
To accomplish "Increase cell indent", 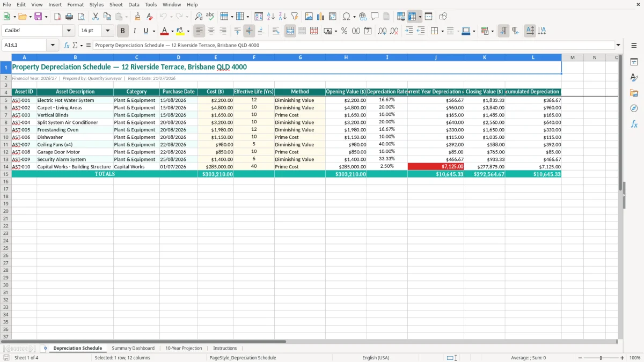I will (x=409, y=31).
